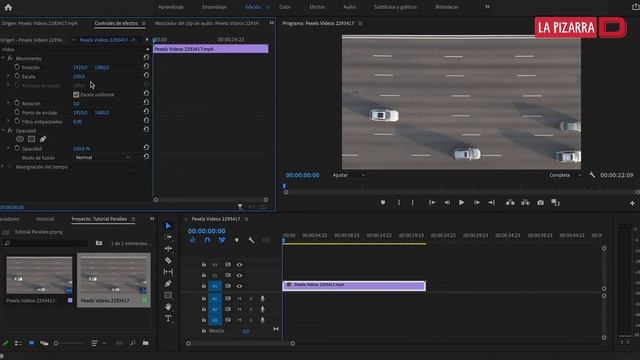This screenshot has height=360, width=640.
Task: Click the new bin folder icon
Action: [146, 343]
